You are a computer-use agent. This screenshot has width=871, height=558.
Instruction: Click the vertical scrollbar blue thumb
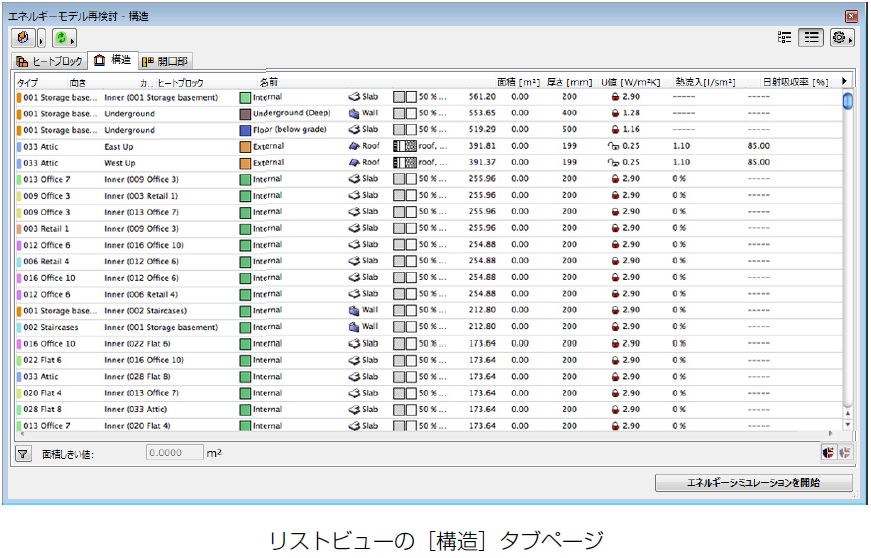[x=848, y=101]
